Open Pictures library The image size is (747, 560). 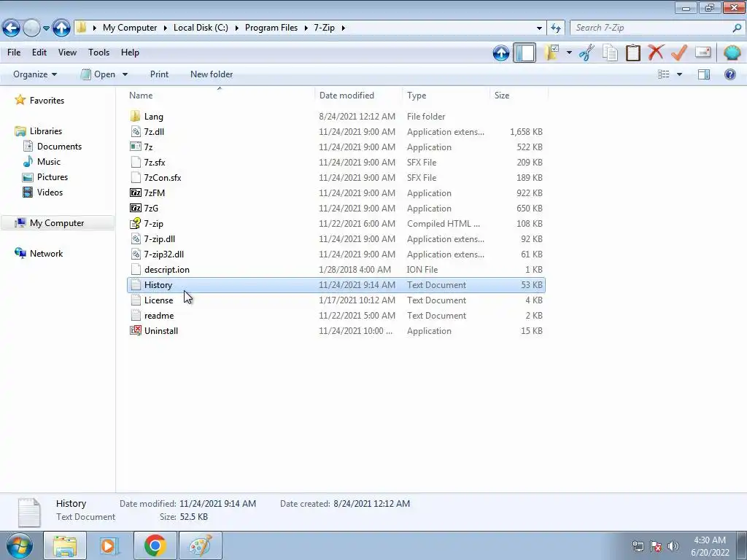coord(53,176)
